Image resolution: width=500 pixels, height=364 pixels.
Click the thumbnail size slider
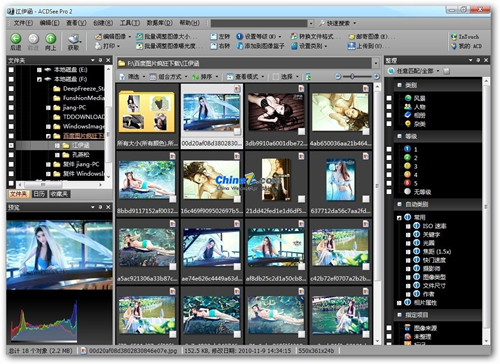tap(357, 77)
